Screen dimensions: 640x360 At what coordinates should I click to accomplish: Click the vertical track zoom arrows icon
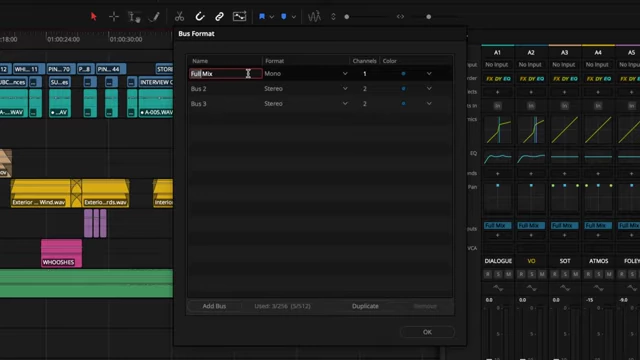coord(333,16)
